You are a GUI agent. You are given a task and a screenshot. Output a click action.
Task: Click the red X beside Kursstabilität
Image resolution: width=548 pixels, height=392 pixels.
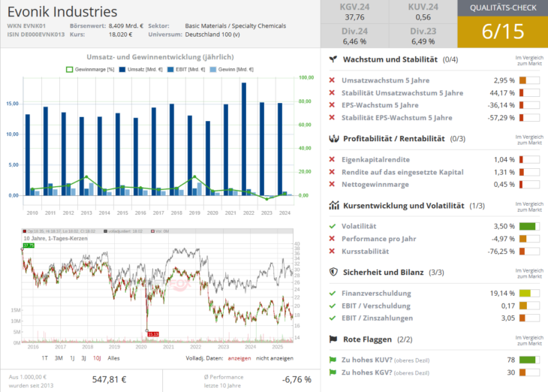point(332,251)
